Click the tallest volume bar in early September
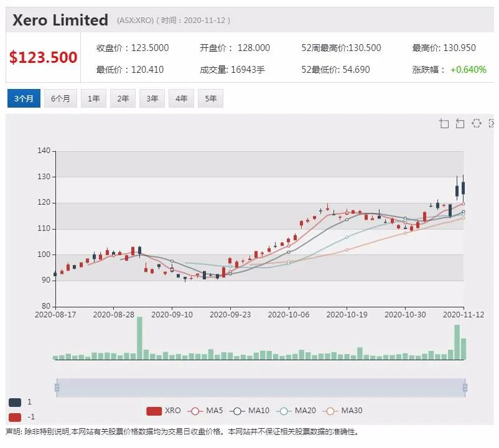499x448 pixels. [139, 338]
